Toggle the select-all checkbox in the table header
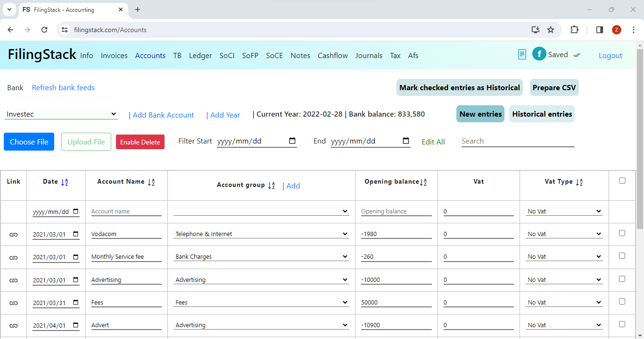 pos(622,180)
